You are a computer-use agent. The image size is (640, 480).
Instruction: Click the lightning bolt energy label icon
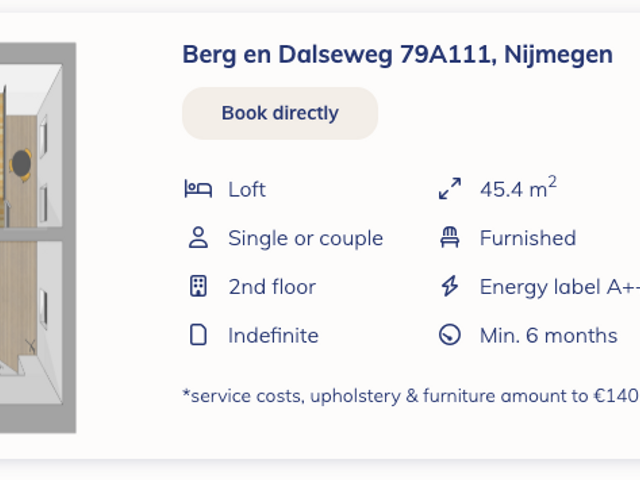(450, 287)
